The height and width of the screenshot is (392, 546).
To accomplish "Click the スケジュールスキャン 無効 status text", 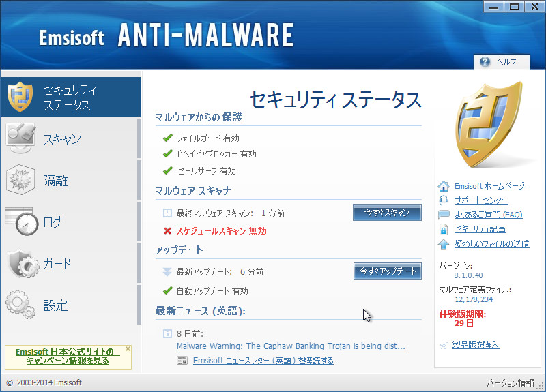I will [x=221, y=231].
